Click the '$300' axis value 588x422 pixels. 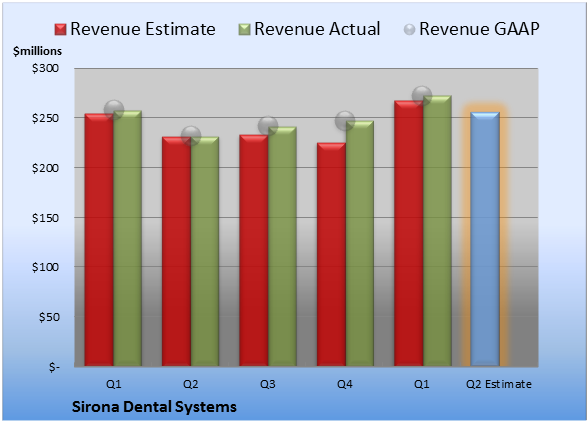(45, 68)
